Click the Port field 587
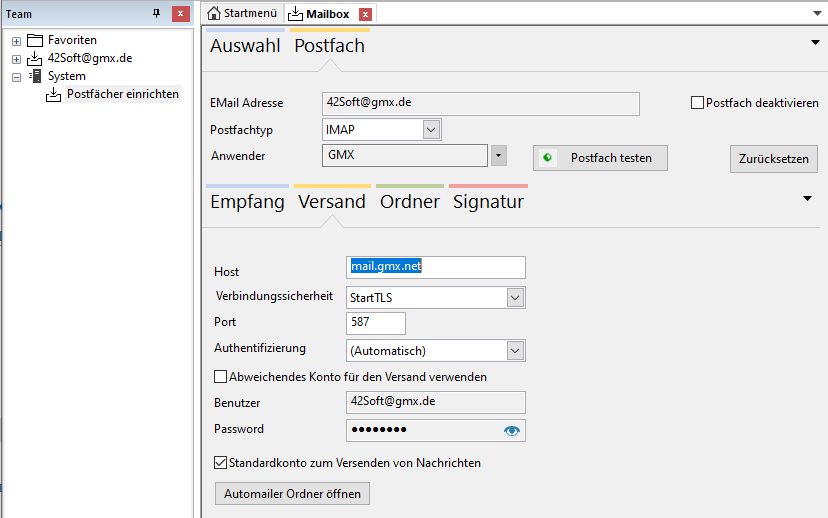Viewport: 828px width, 518px height. point(375,323)
